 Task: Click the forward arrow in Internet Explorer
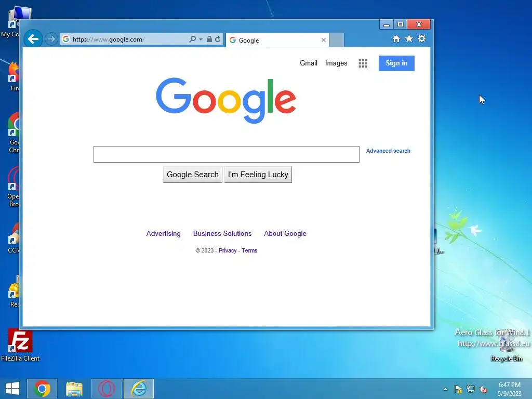click(x=51, y=39)
